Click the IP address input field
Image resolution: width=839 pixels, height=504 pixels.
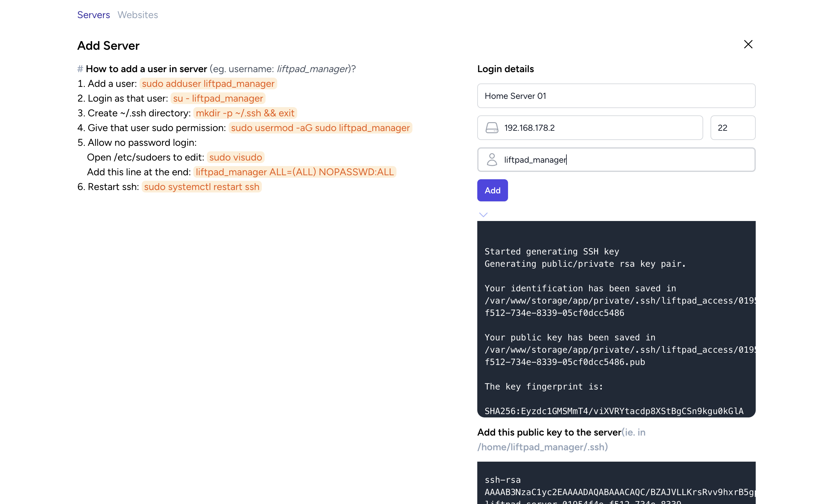click(x=598, y=128)
